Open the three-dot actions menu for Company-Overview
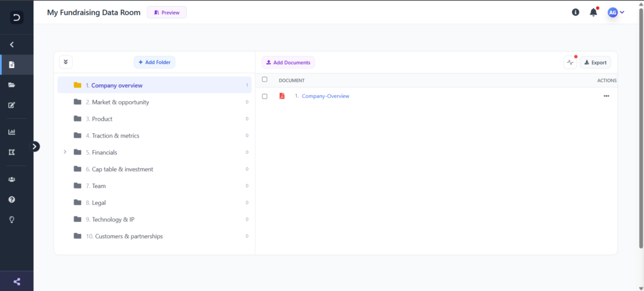 tap(606, 96)
